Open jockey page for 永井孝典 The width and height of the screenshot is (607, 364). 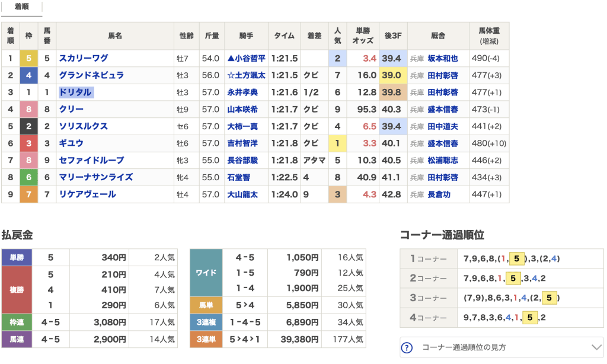(x=242, y=92)
